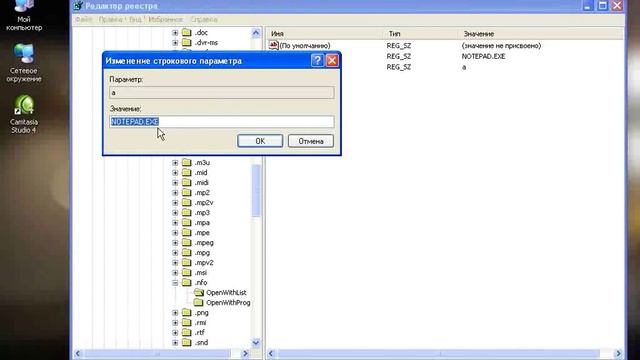Screen dimensions: 640x360
Task: Open the My Computer desktop icon
Action: point(24,15)
